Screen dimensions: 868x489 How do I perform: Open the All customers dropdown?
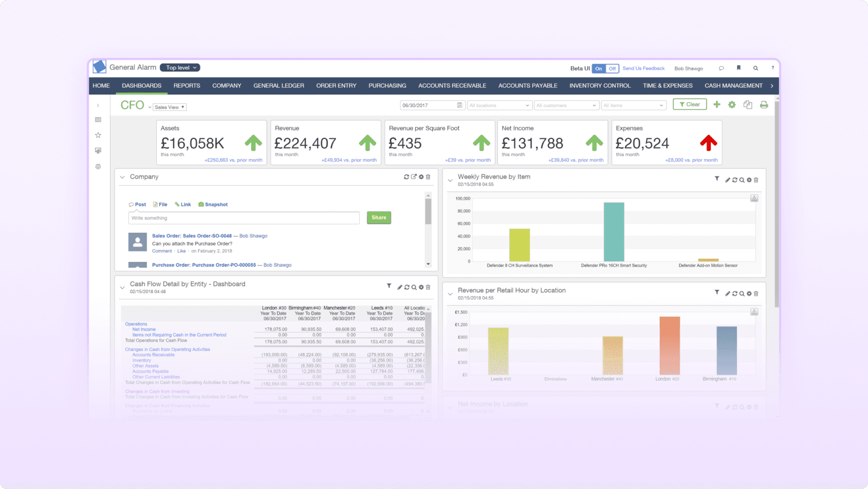tap(566, 105)
